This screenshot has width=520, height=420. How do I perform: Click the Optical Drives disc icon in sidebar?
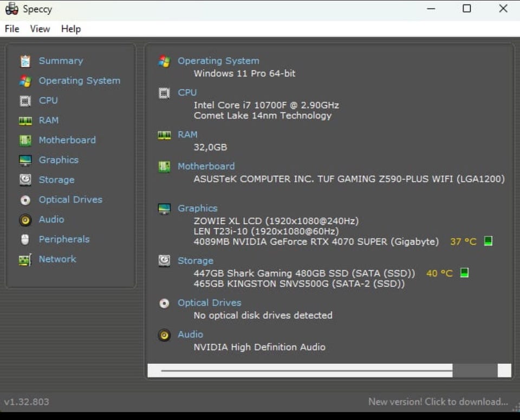coord(25,200)
